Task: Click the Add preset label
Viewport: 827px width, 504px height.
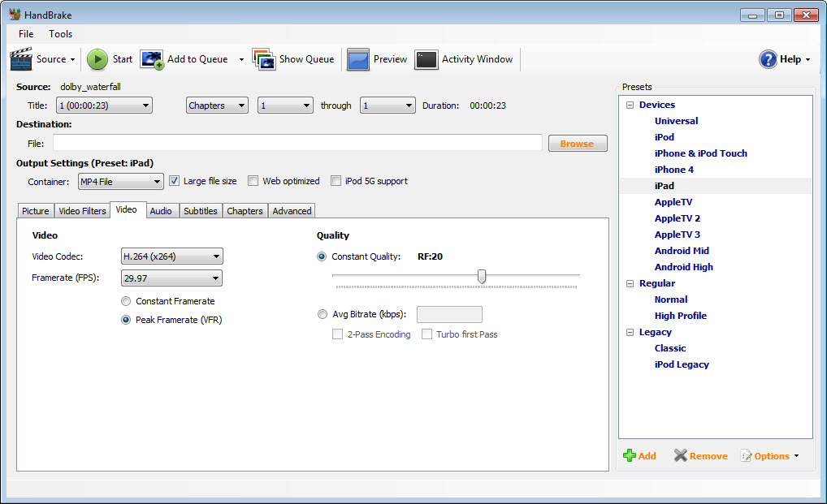Action: tap(647, 456)
